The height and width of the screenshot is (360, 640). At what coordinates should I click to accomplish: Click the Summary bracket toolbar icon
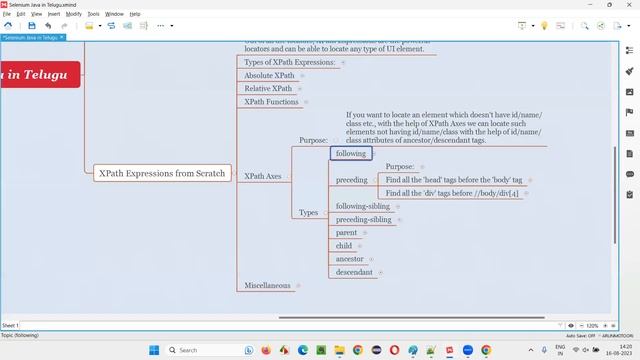[x=144, y=26]
